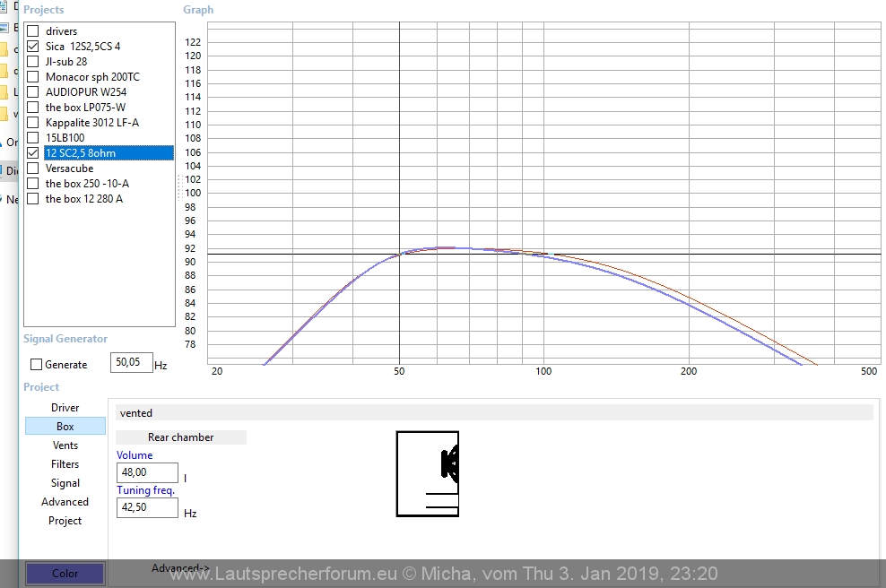Screen dimensions: 886x588
Task: Select the 12 SC2,5 8ohm project
Action: [x=80, y=153]
